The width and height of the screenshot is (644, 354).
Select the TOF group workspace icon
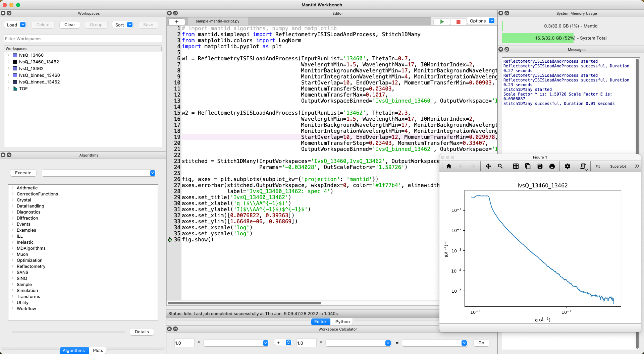click(x=15, y=88)
